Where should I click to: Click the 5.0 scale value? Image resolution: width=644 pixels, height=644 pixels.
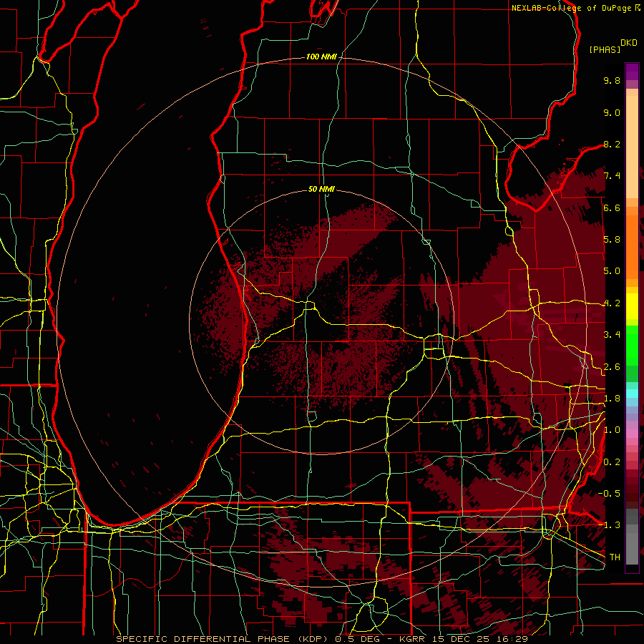[x=612, y=271]
